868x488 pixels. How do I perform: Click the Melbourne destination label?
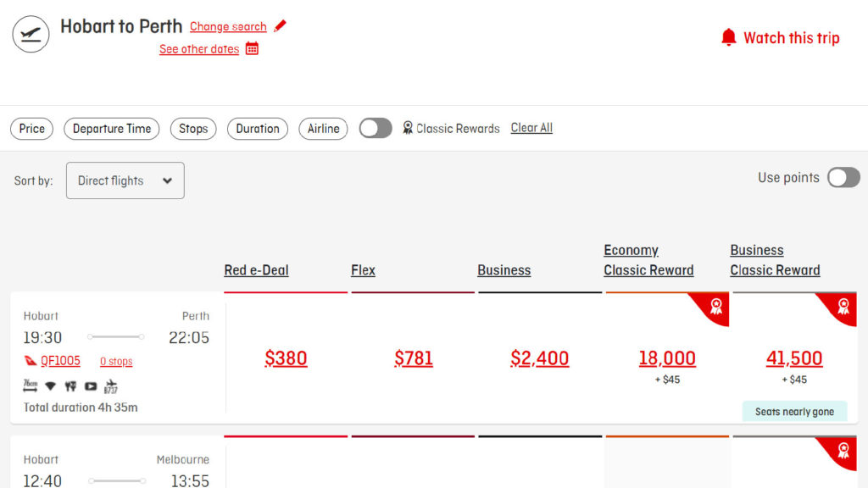(183, 459)
